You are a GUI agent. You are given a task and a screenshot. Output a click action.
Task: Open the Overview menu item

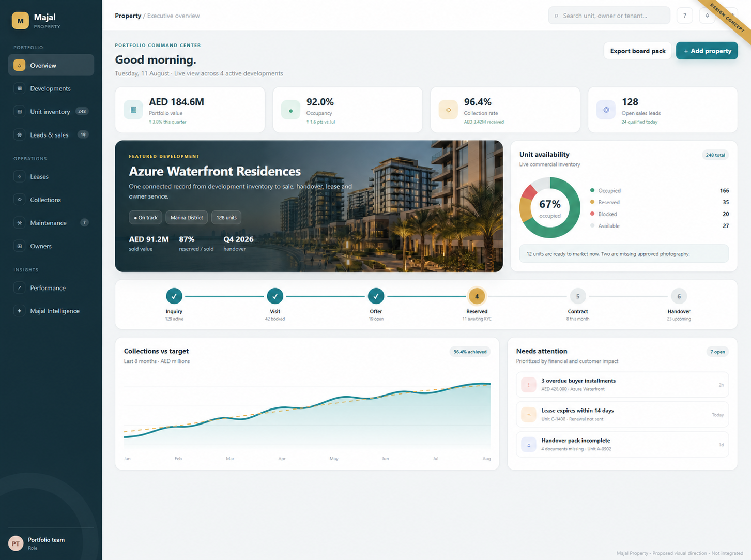tap(51, 65)
